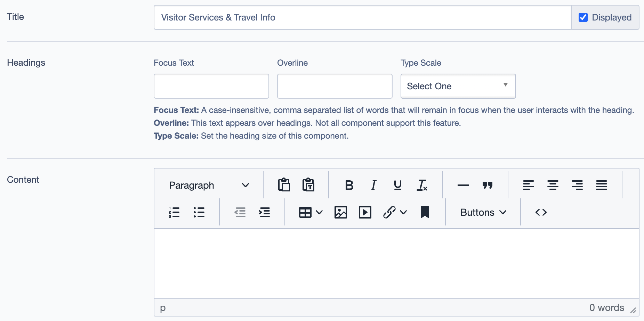Center align the text
Screen dimensions: 644x321
[553, 186]
